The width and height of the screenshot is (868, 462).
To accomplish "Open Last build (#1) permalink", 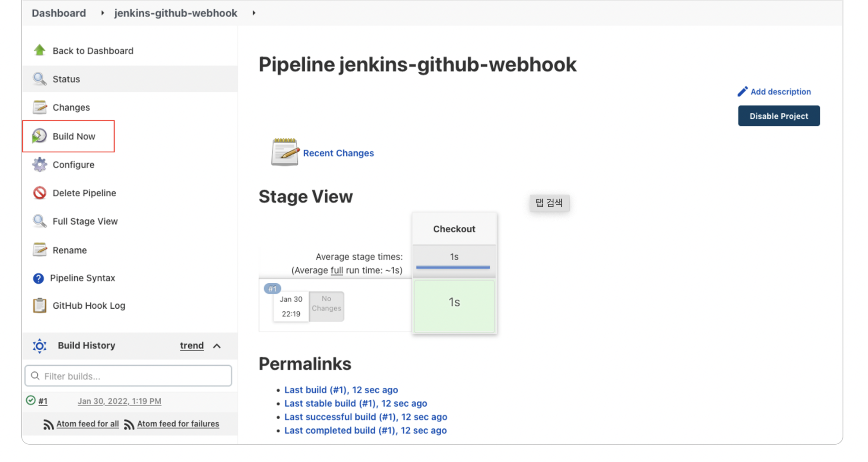I will pyautogui.click(x=341, y=389).
